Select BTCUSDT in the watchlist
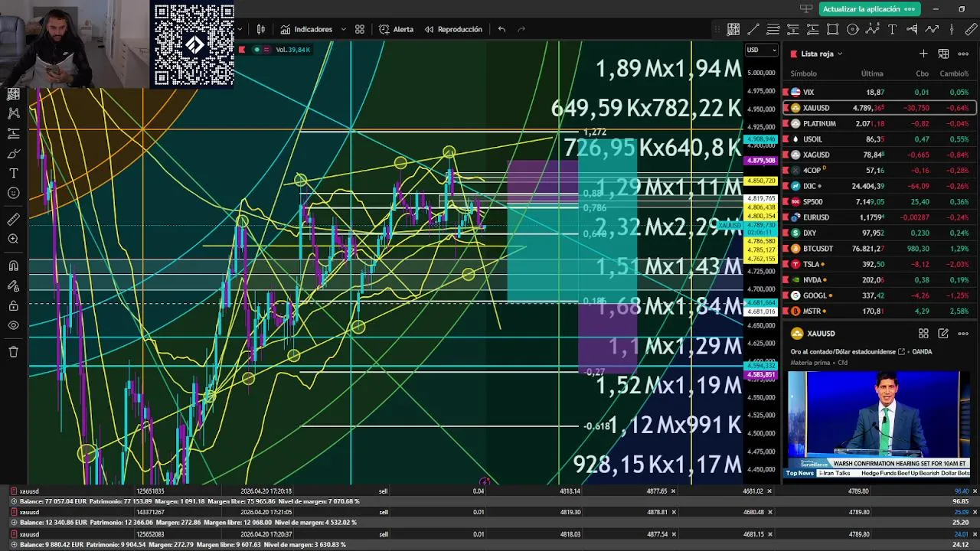Viewport: 980px width, 551px height. point(880,249)
